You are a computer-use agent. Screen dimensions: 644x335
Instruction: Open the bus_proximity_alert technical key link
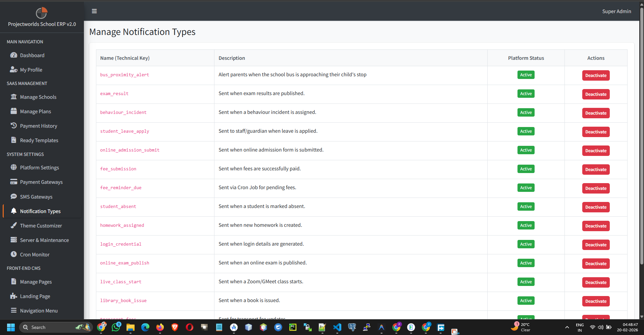pyautogui.click(x=125, y=75)
